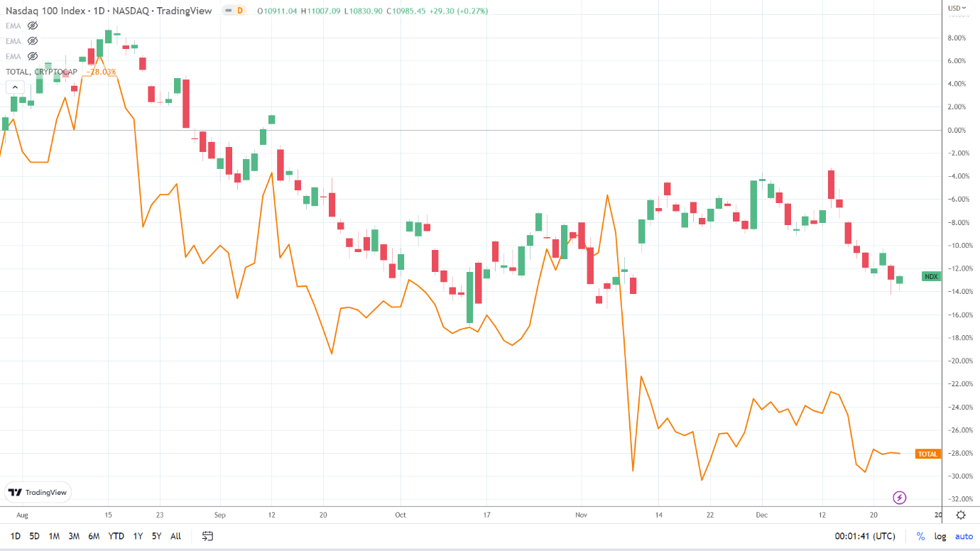Open timezone menu at 00:01:41 (UTC)
Viewport: 980px width, 551px height.
[866, 536]
